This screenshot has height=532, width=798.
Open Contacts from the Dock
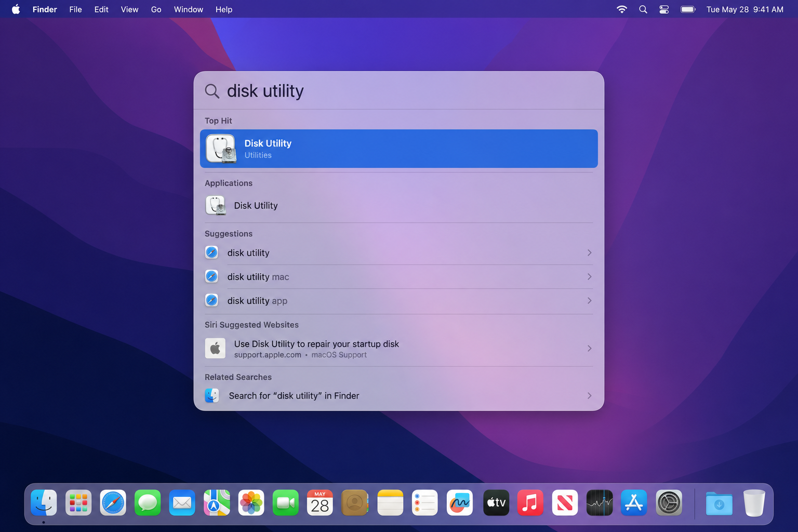(x=355, y=503)
